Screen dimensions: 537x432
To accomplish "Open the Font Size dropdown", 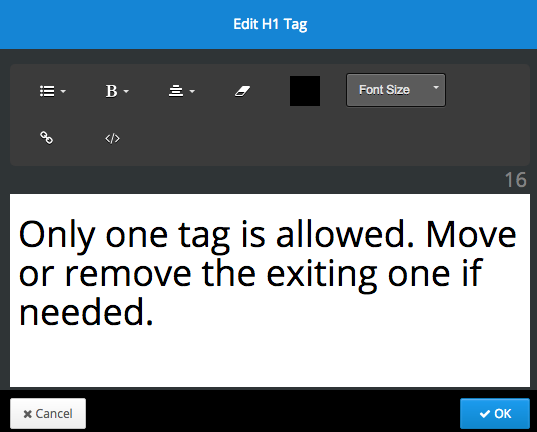I will tap(396, 90).
